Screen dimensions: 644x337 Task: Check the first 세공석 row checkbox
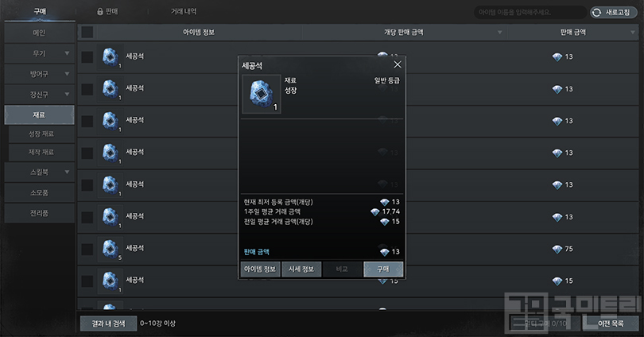tap(87, 57)
